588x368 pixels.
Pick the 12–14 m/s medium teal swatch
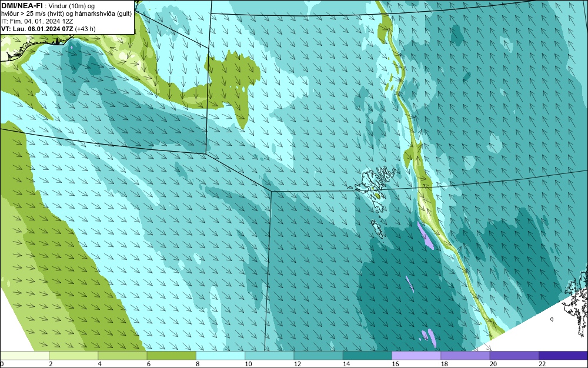coord(318,356)
